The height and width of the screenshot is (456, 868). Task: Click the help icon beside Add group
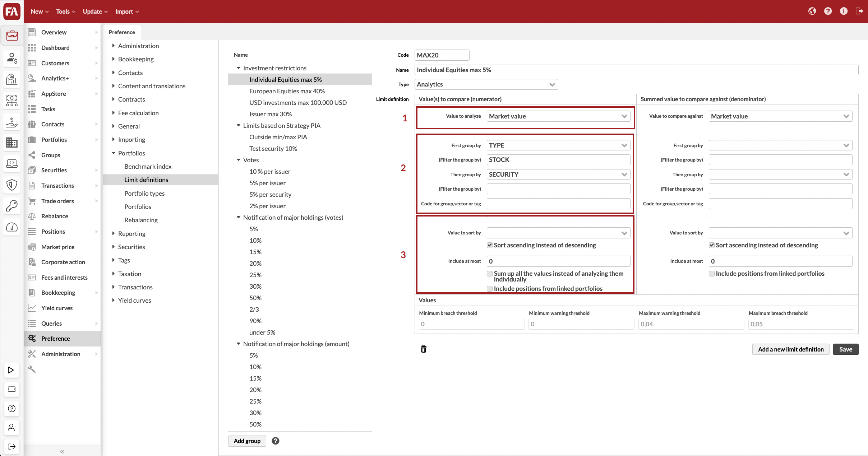276,441
